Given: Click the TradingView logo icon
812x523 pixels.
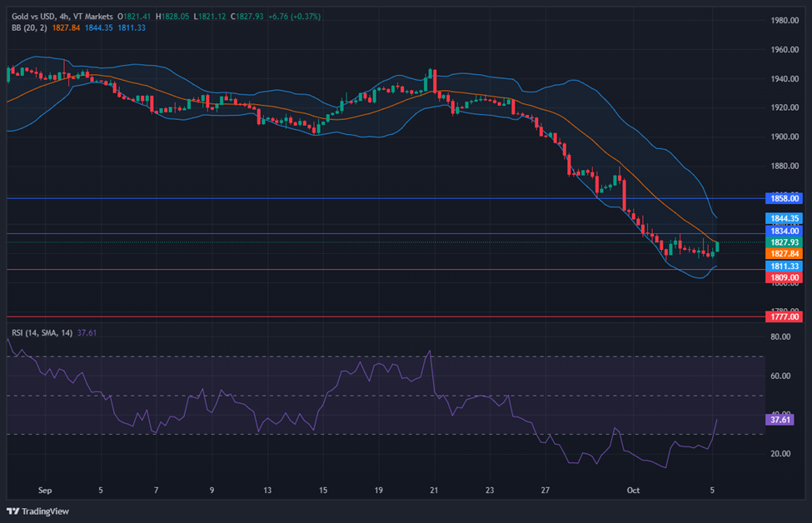Looking at the screenshot, I should coord(13,511).
